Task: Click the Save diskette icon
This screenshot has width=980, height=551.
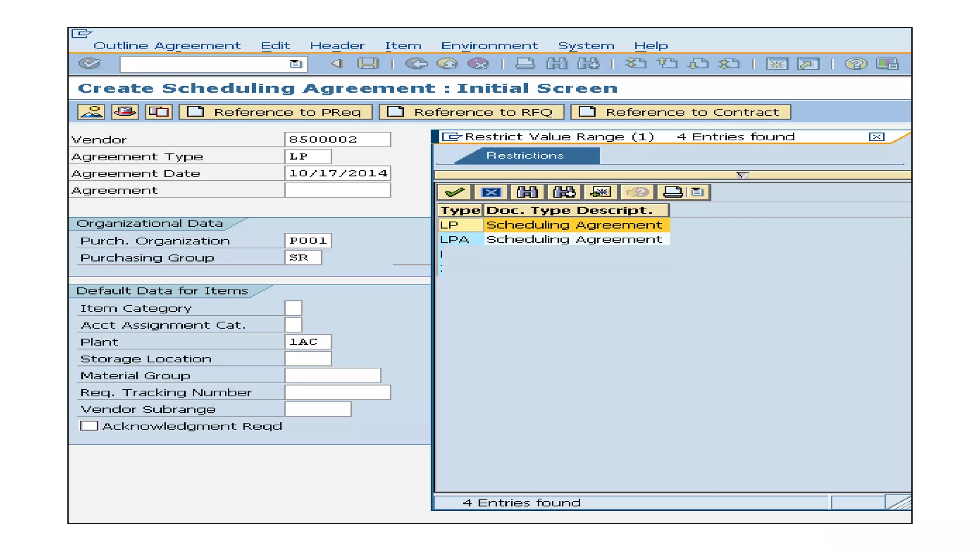Action: [x=367, y=64]
